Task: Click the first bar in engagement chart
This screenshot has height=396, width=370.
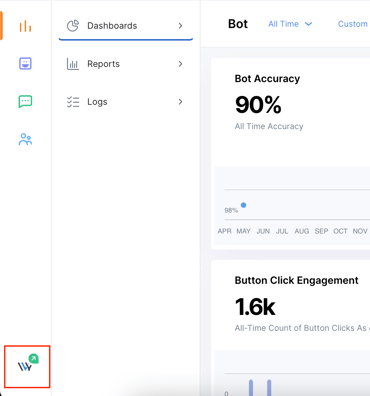Action: [x=251, y=388]
